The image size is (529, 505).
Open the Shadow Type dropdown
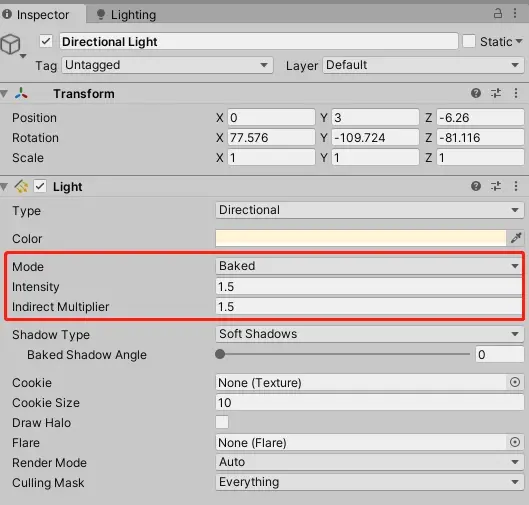pos(369,334)
